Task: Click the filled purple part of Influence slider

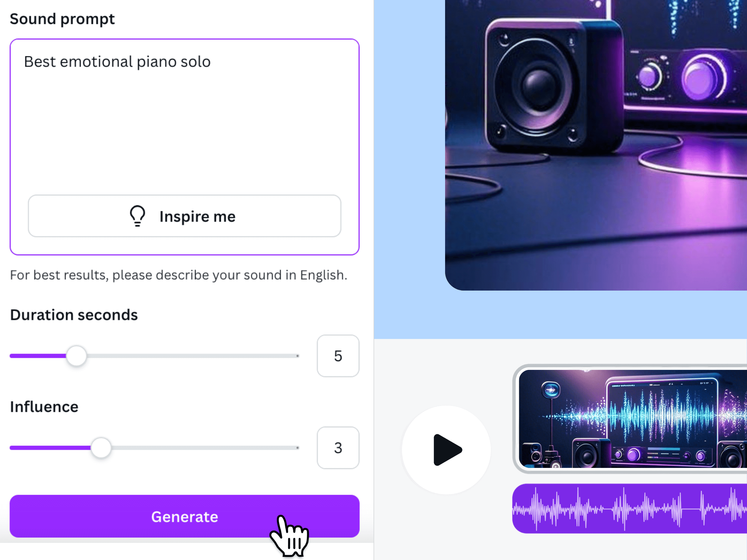Action: 50,448
